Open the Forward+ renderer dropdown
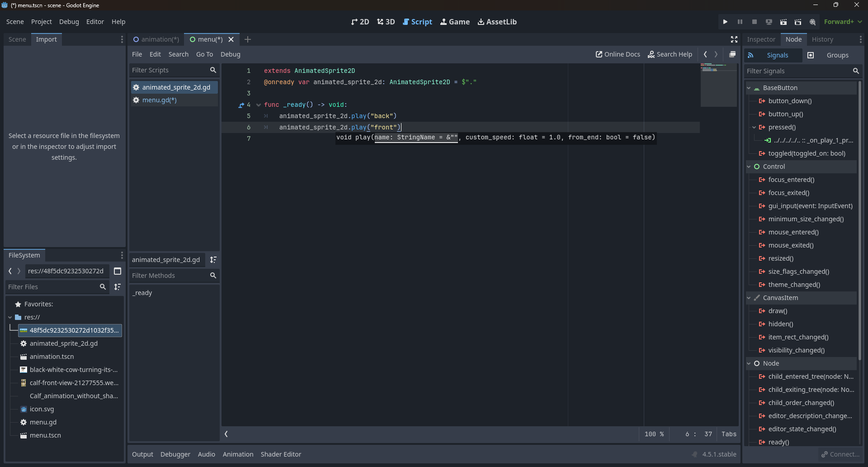 [x=843, y=22]
